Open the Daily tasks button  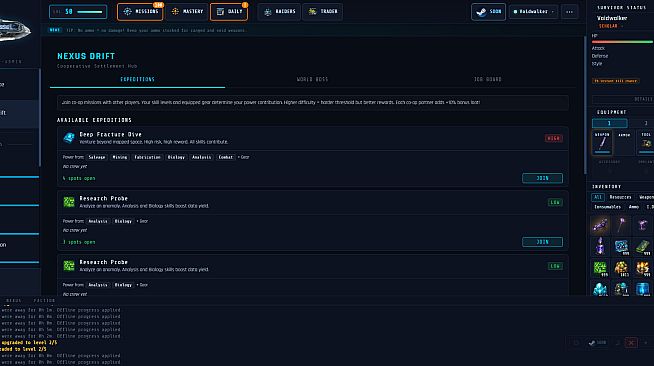[x=229, y=12]
